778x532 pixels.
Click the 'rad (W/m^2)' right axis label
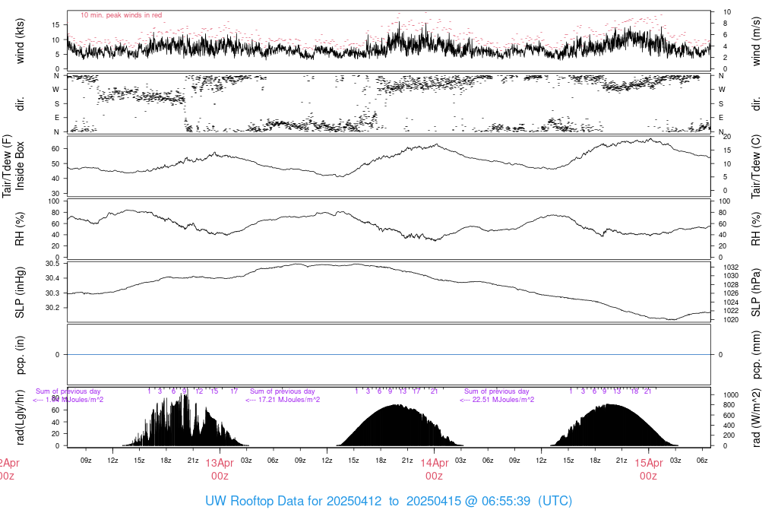tap(756, 417)
